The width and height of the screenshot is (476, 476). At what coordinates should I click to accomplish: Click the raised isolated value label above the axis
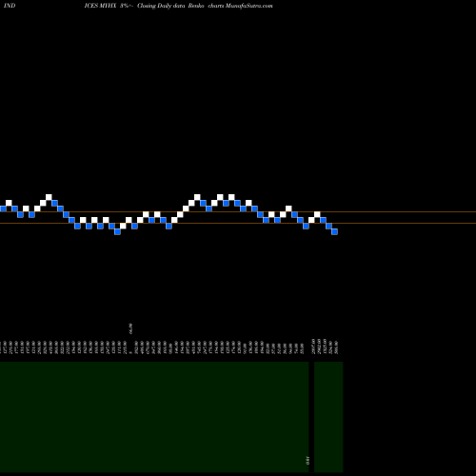point(130,328)
